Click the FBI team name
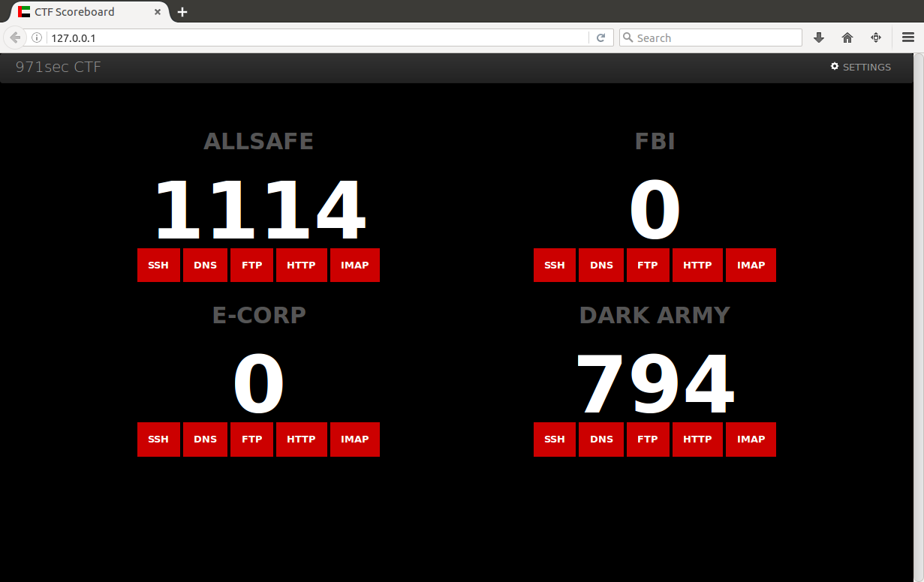 (655, 141)
